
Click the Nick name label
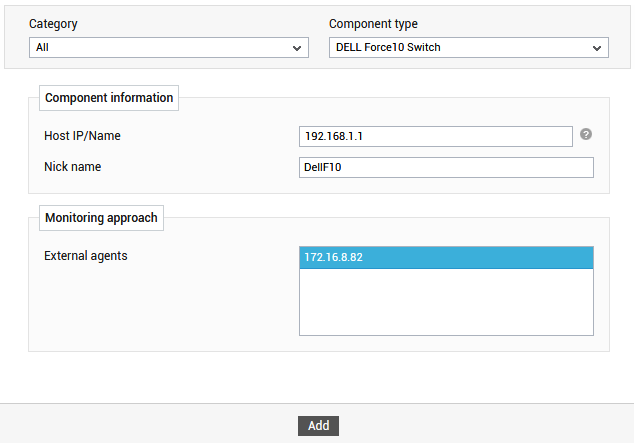tap(72, 167)
